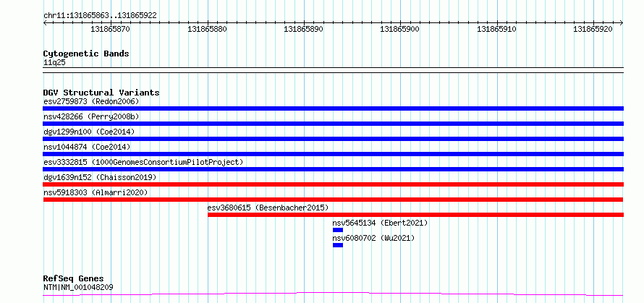Viewport: 644px width, 303px height.
Task: Click the right arrowhead of the coordinate ruler
Action: (x=622, y=23)
